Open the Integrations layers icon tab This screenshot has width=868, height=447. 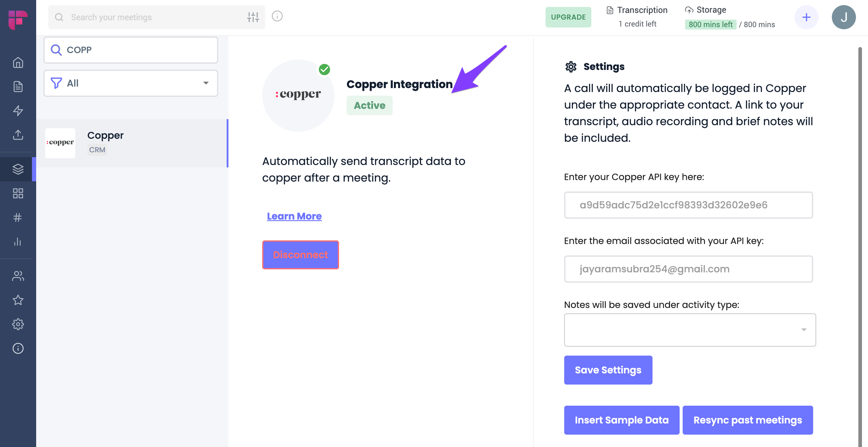click(x=18, y=169)
